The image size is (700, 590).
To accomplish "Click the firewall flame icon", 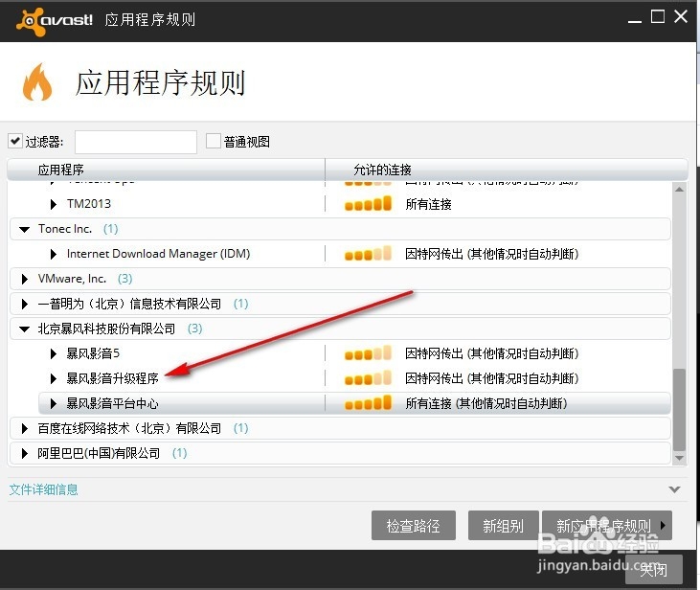I will coord(37,82).
